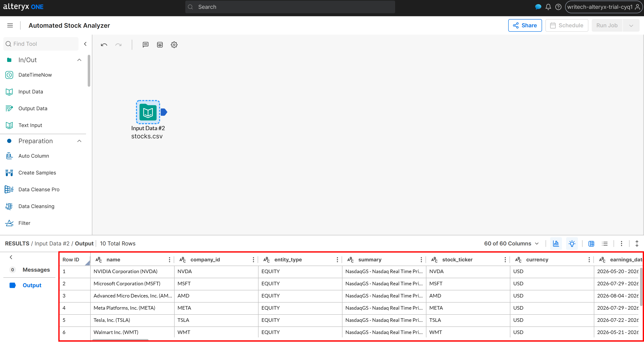
Task: Collapse the Preparation tool category
Action: click(x=79, y=141)
